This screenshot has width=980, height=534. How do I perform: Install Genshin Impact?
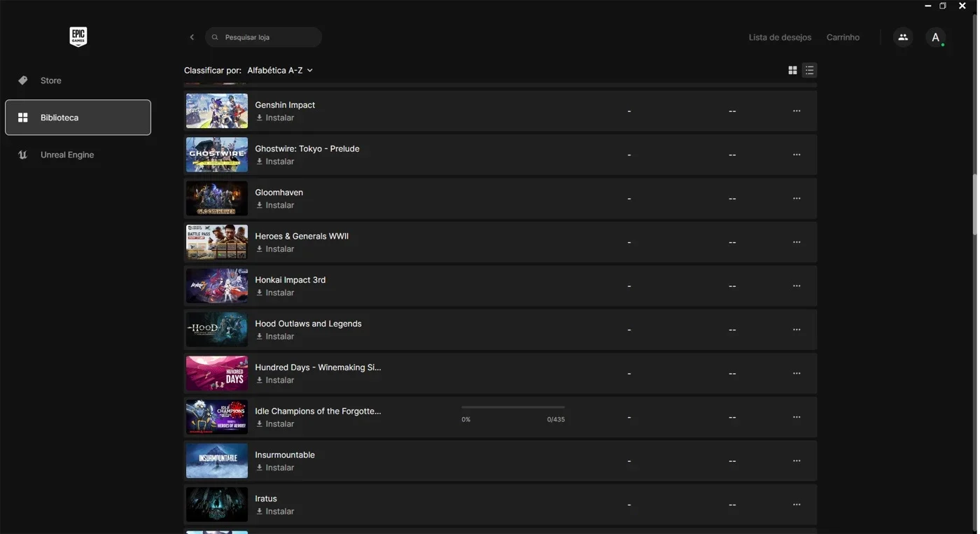point(275,118)
